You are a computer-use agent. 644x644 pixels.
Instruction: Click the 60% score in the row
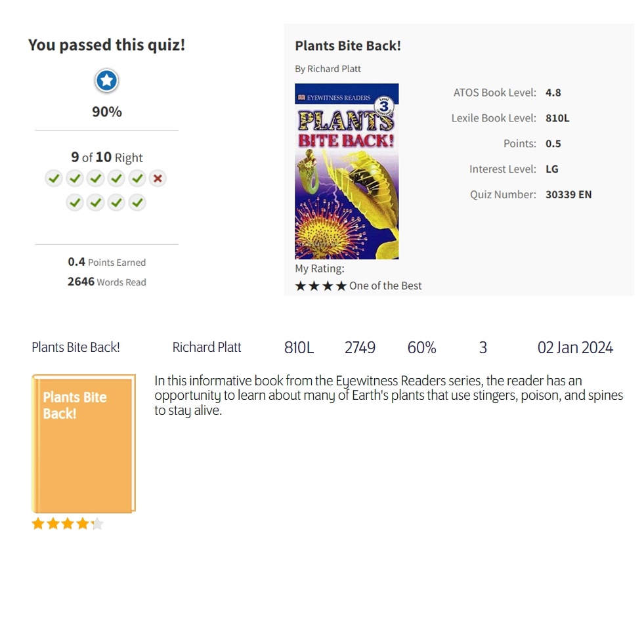pos(422,348)
